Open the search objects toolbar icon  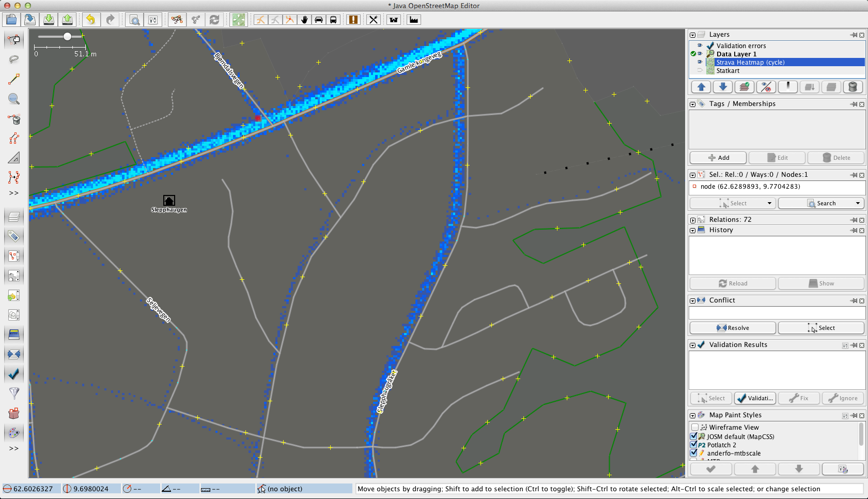tap(134, 20)
